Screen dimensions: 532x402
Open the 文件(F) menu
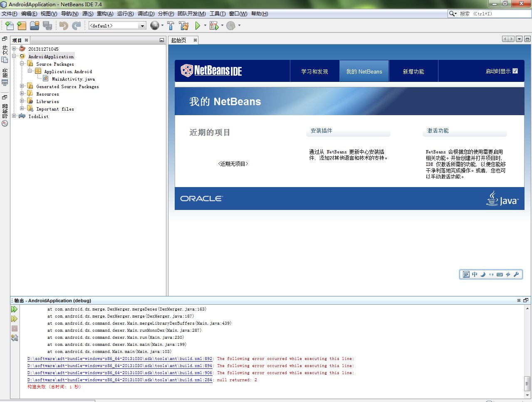coord(10,14)
